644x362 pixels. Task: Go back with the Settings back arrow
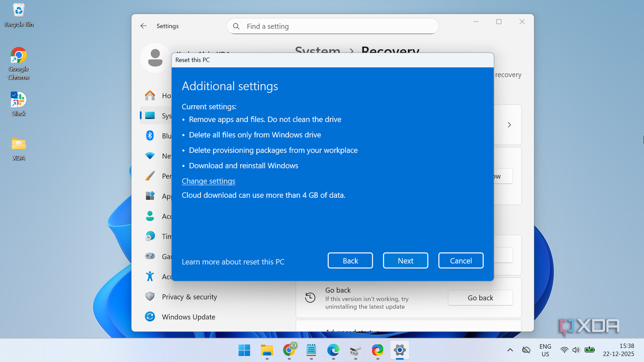[143, 26]
